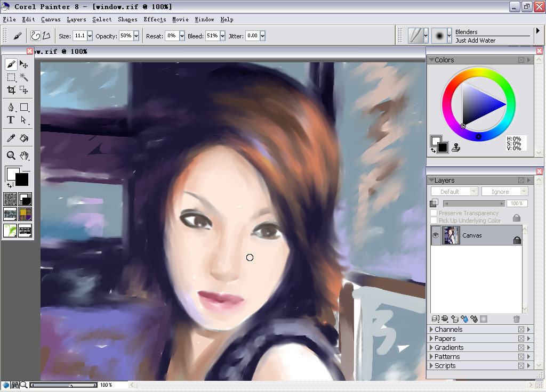Viewport: 546px width, 392px height.
Task: Close the Channels palette with X box
Action: pyautogui.click(x=521, y=329)
